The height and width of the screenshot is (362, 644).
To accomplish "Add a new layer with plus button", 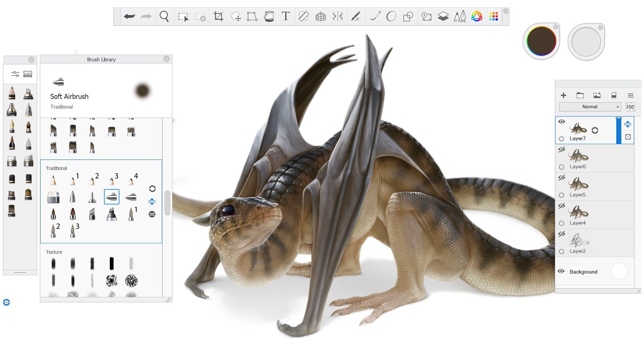I will pyautogui.click(x=563, y=95).
